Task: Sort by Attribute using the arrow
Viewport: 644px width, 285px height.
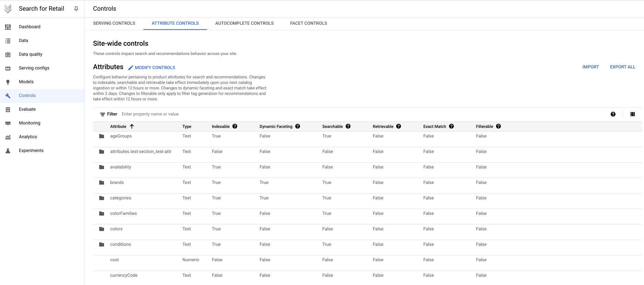Action: [x=132, y=126]
